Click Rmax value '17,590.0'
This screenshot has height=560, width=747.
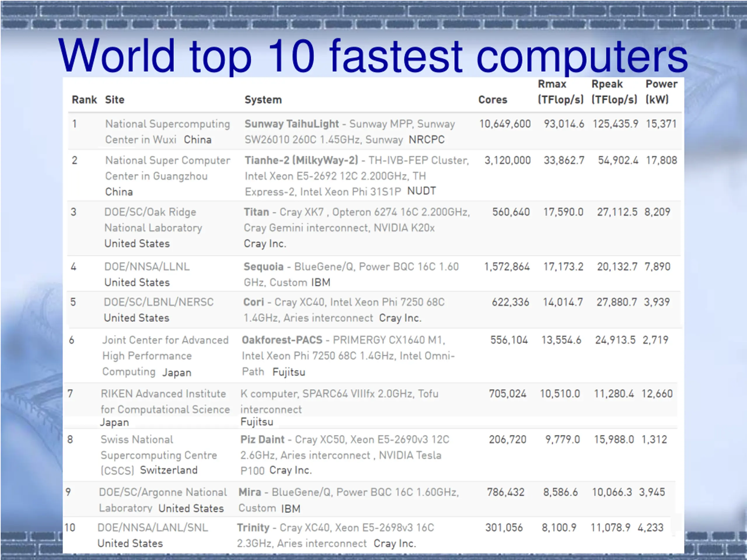[x=563, y=212]
